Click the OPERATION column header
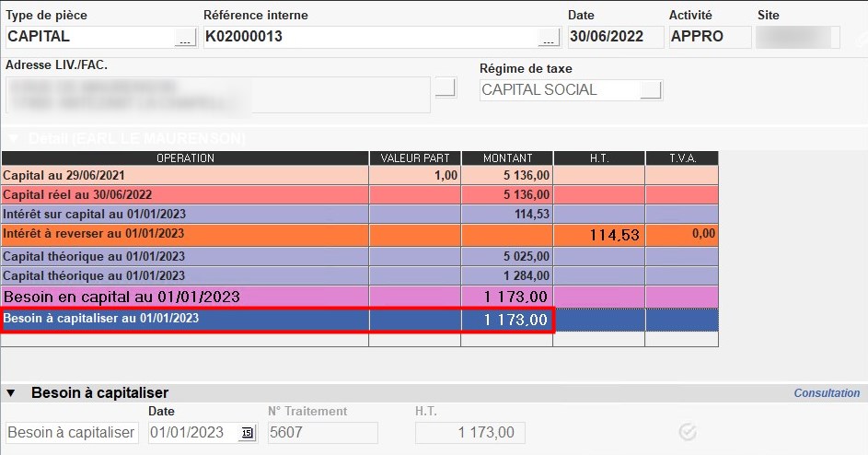Image resolution: width=868 pixels, height=455 pixels. click(185, 158)
